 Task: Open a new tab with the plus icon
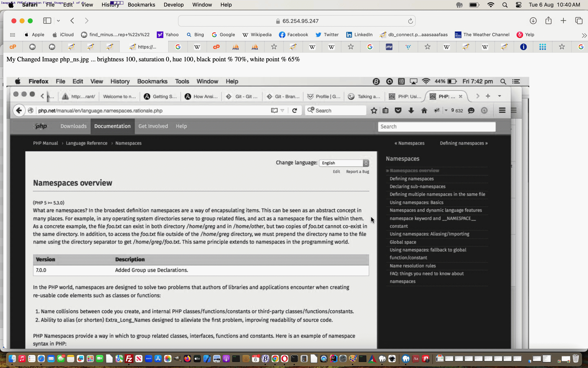tap(563, 21)
